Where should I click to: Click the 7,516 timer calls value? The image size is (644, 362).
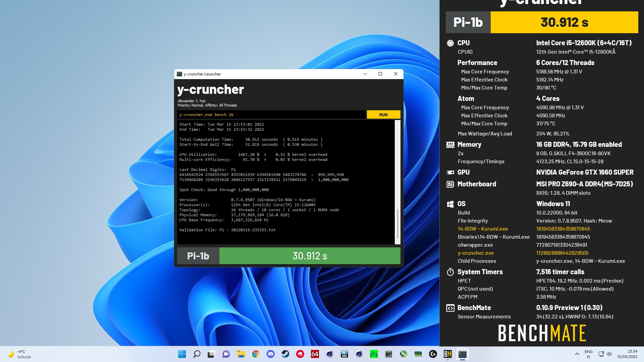point(560,272)
